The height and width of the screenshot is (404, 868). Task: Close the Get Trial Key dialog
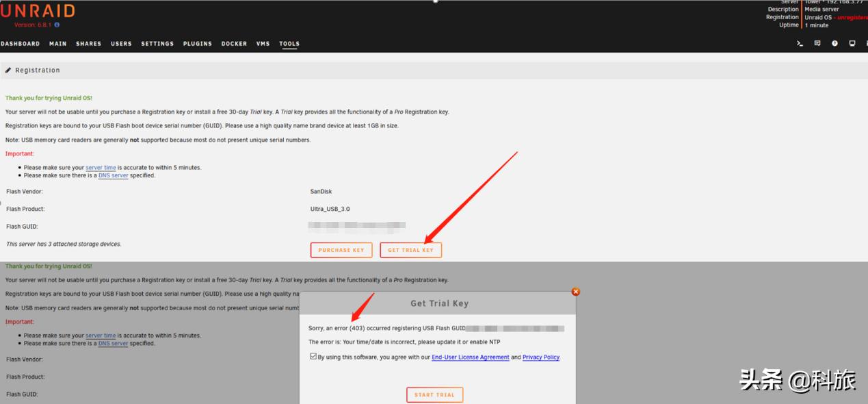[576, 291]
